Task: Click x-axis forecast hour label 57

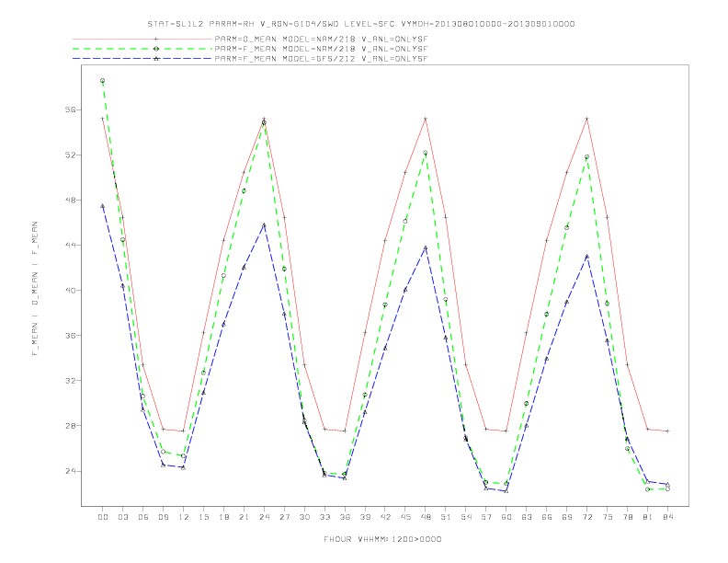Action: coord(486,517)
